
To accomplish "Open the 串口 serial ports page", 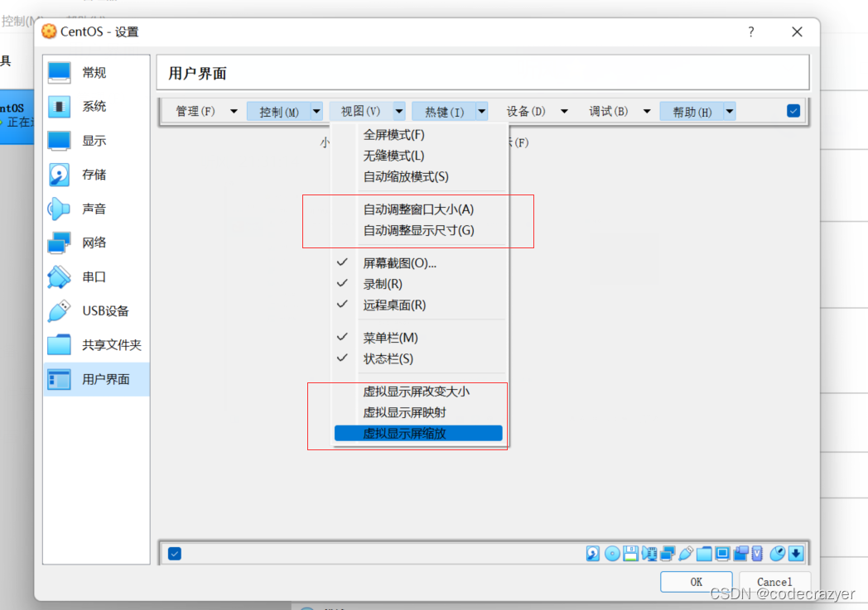I will tap(96, 276).
